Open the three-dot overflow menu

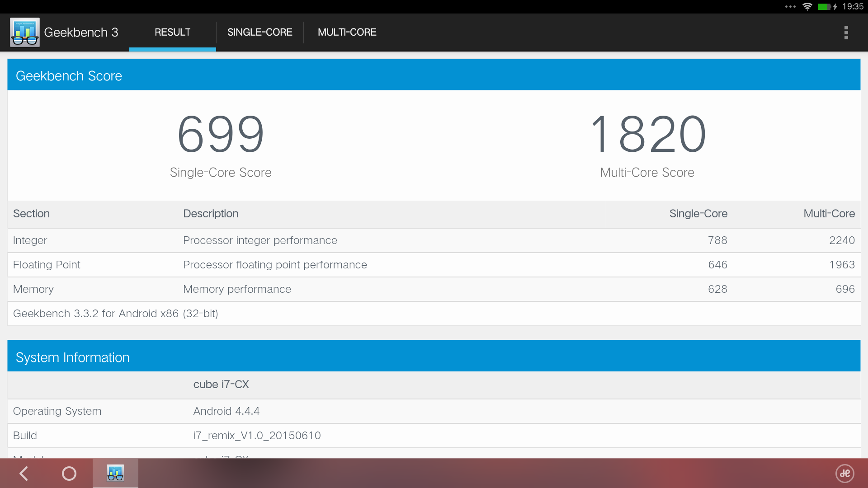[x=846, y=33]
